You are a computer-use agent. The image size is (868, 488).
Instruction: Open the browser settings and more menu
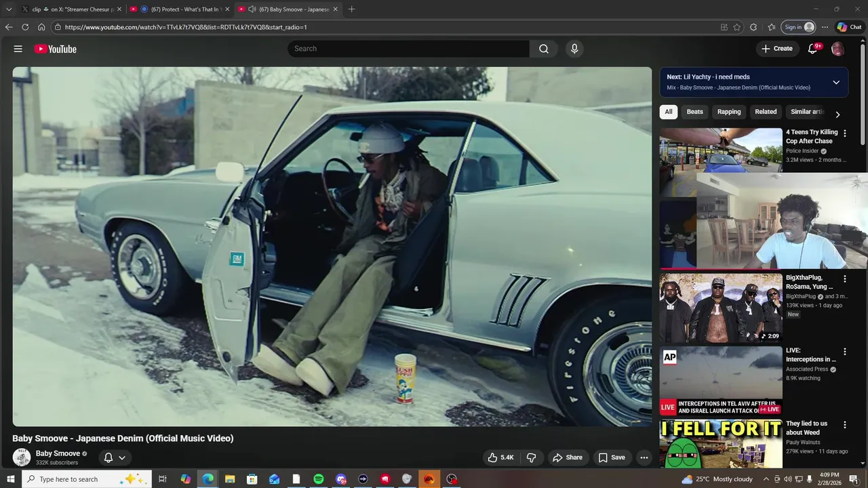pyautogui.click(x=825, y=27)
